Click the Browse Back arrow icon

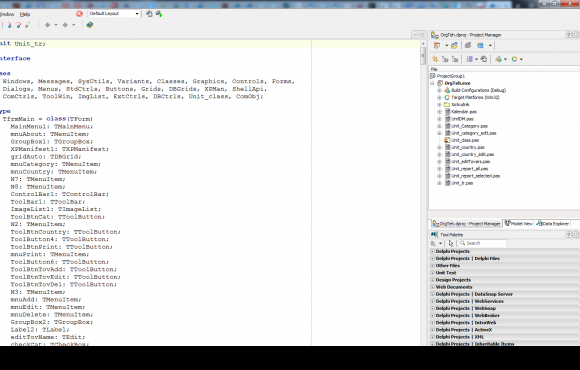(x=47, y=25)
